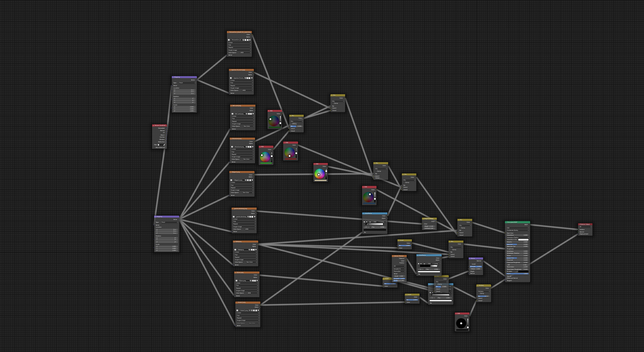Open interpolation dropdown of topmost Image Texture node
The height and width of the screenshot is (352, 644).
239,43
